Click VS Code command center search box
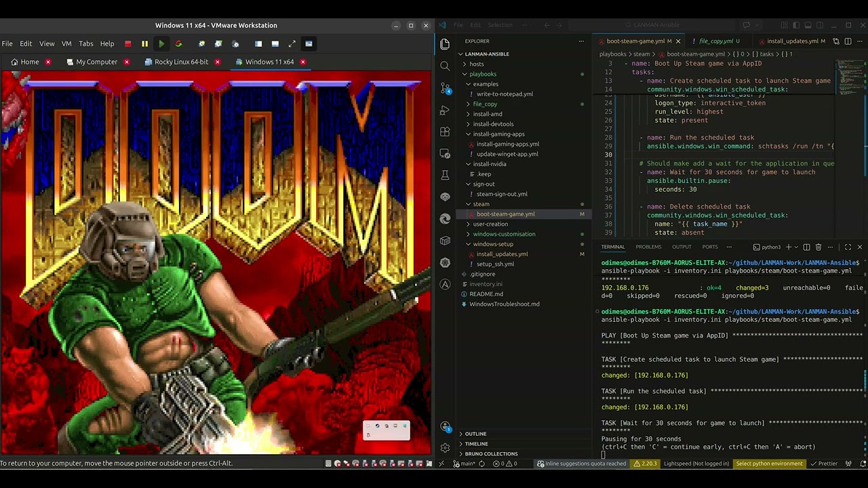The image size is (868, 488). 652,25
